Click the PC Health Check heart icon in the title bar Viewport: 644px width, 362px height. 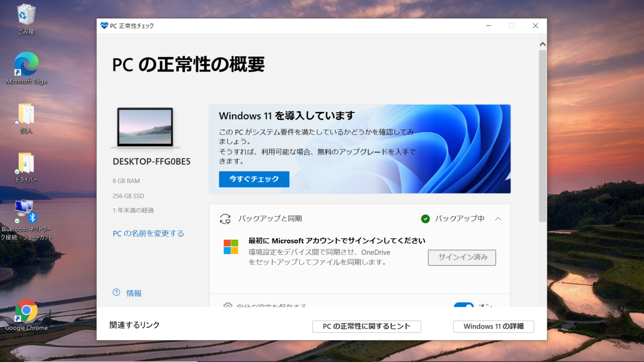tap(104, 26)
